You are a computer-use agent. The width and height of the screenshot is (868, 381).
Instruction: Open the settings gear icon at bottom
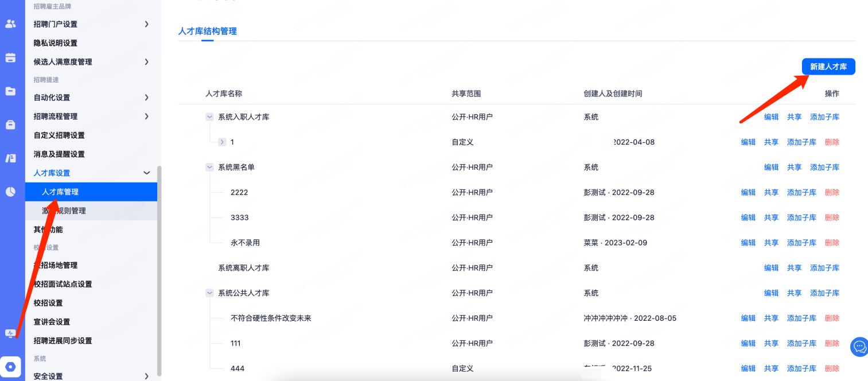tap(10, 367)
